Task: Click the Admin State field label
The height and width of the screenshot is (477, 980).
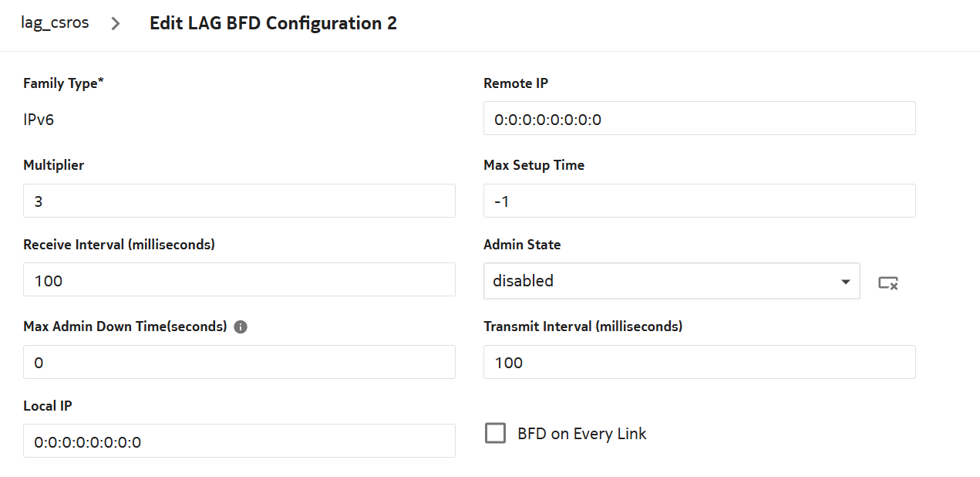Action: [522, 245]
